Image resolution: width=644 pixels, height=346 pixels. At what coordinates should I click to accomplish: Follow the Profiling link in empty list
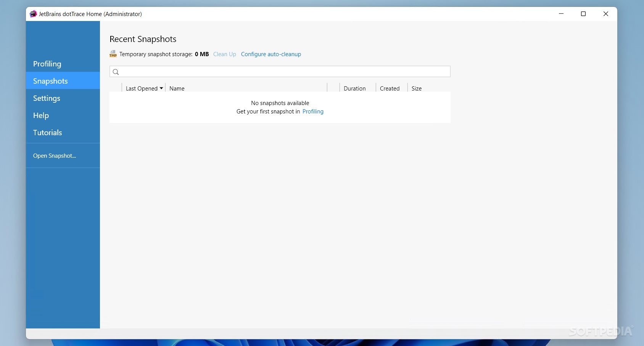pos(313,112)
